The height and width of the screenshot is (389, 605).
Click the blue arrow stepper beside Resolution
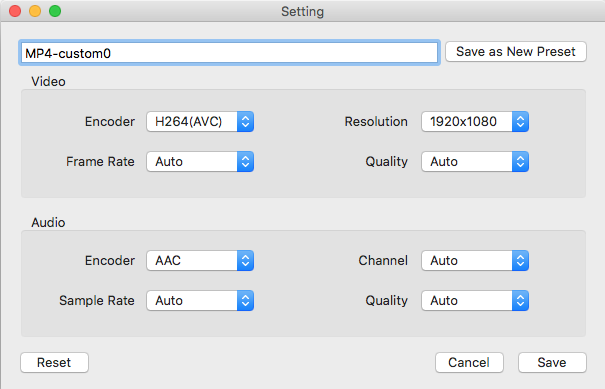point(521,122)
